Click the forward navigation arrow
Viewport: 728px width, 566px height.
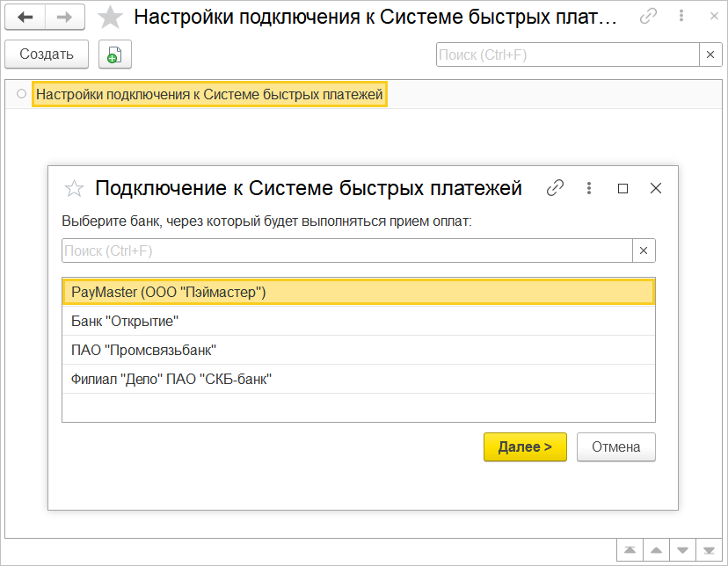[64, 18]
